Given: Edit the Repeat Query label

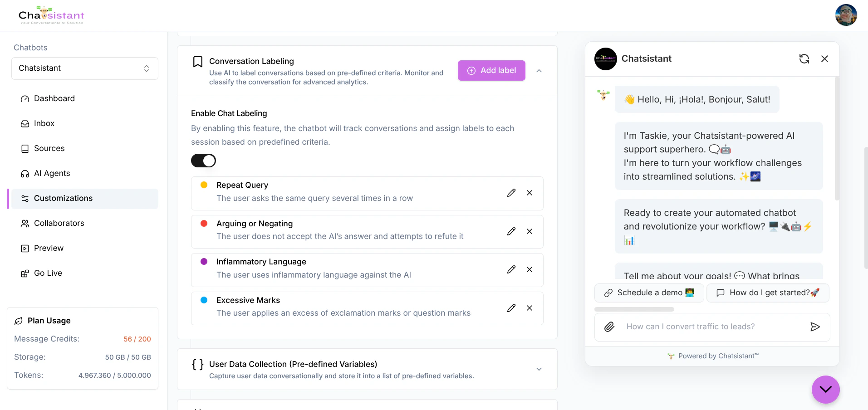Looking at the screenshot, I should 511,193.
